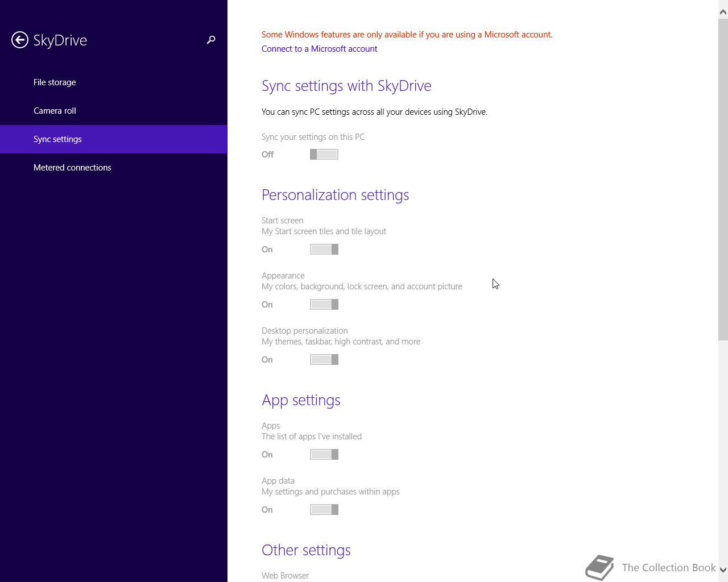Click 'You can sync PC settings' description

[x=374, y=112]
